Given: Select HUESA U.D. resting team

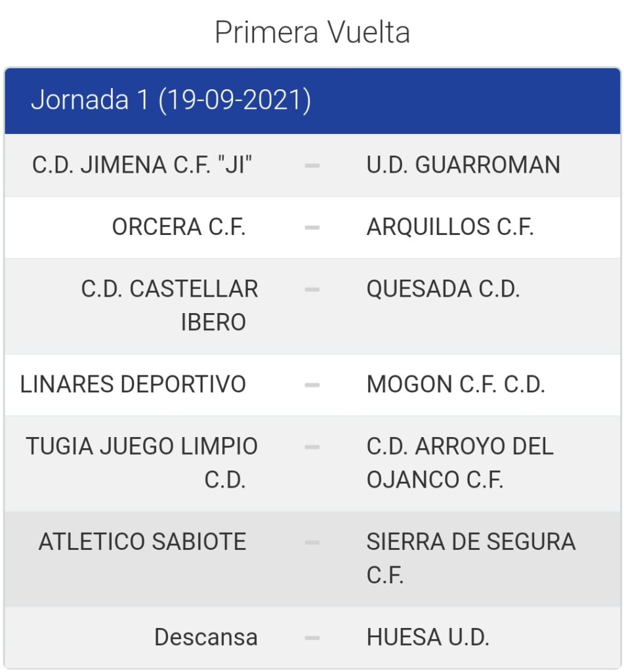Looking at the screenshot, I should point(428,637).
